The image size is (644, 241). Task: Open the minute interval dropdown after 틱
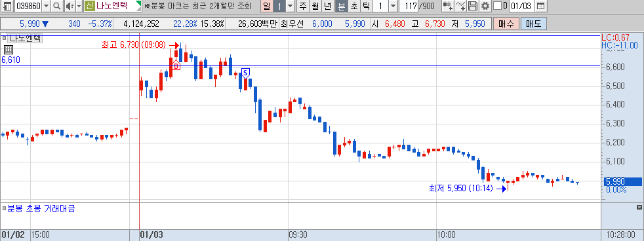click(393, 6)
